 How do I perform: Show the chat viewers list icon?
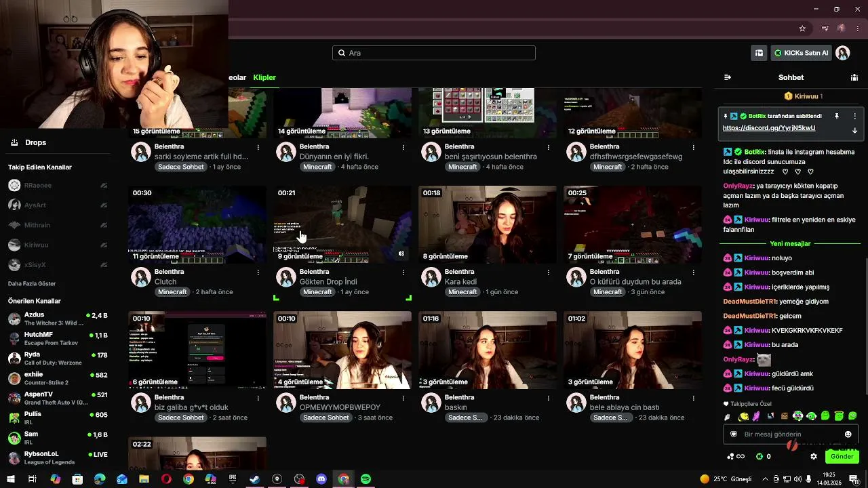[x=854, y=77]
